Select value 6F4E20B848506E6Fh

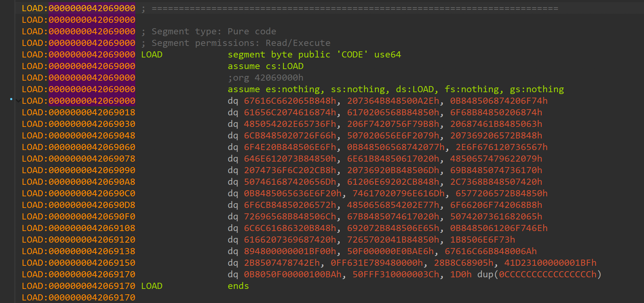pos(290,147)
